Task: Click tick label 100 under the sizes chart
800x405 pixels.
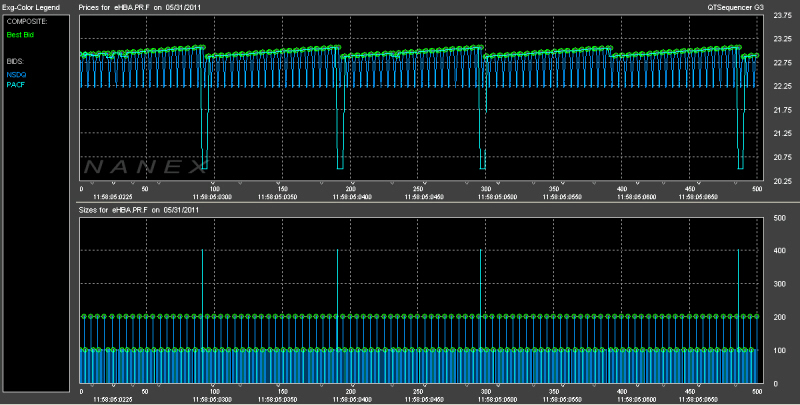Action: pos(214,392)
